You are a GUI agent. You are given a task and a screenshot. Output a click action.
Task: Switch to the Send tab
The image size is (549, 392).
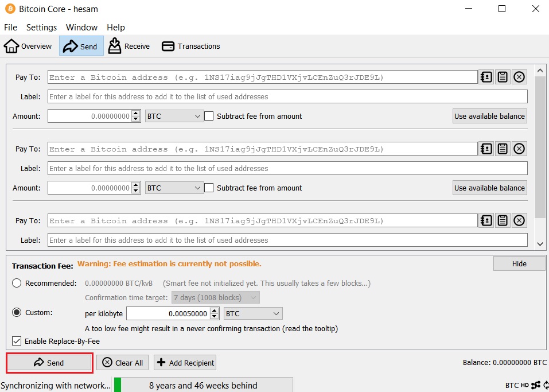coord(81,46)
